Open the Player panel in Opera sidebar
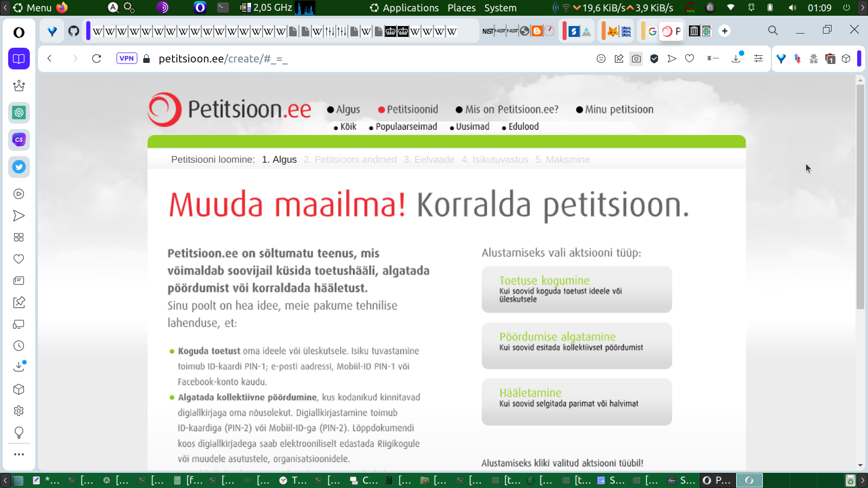The height and width of the screenshot is (488, 868). (x=19, y=194)
